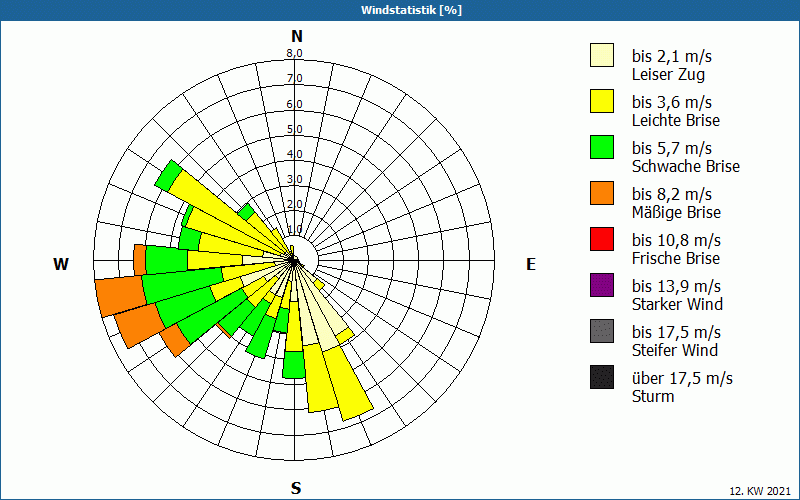
Task: Click the '6,0' radial axis label
Action: pyautogui.click(x=295, y=104)
